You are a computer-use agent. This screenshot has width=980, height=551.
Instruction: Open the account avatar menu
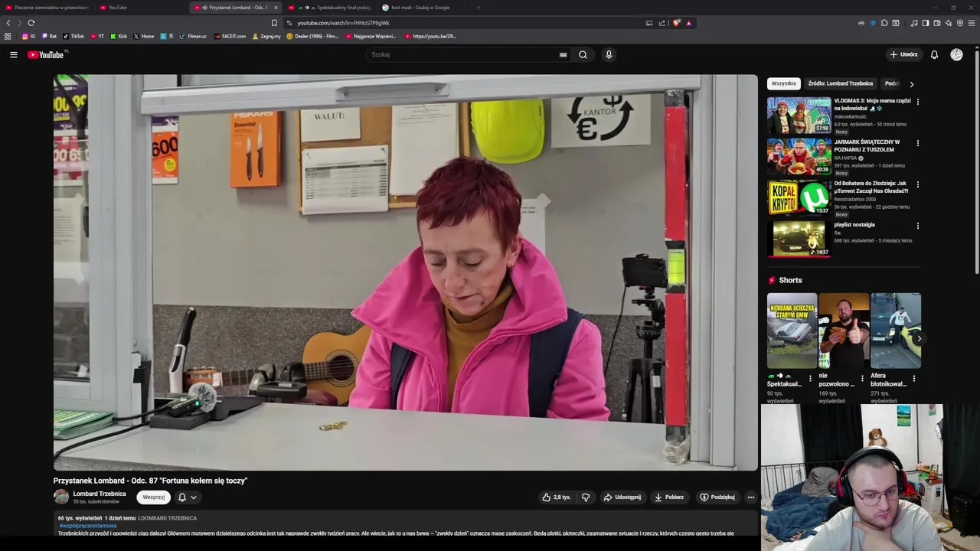click(956, 54)
